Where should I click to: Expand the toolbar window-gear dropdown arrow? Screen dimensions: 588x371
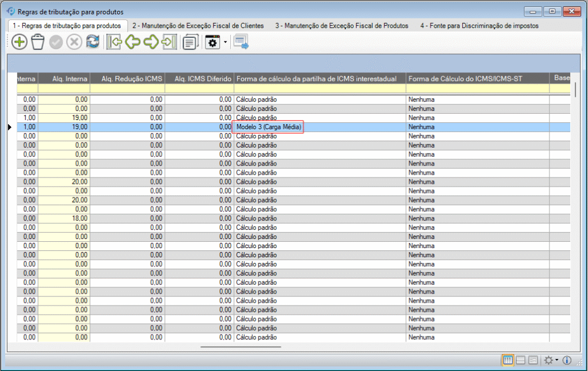[226, 42]
